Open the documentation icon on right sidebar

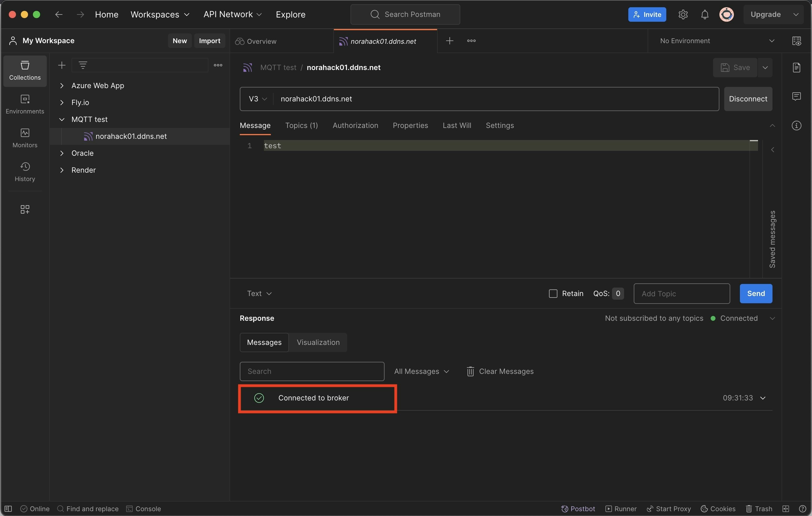(797, 68)
